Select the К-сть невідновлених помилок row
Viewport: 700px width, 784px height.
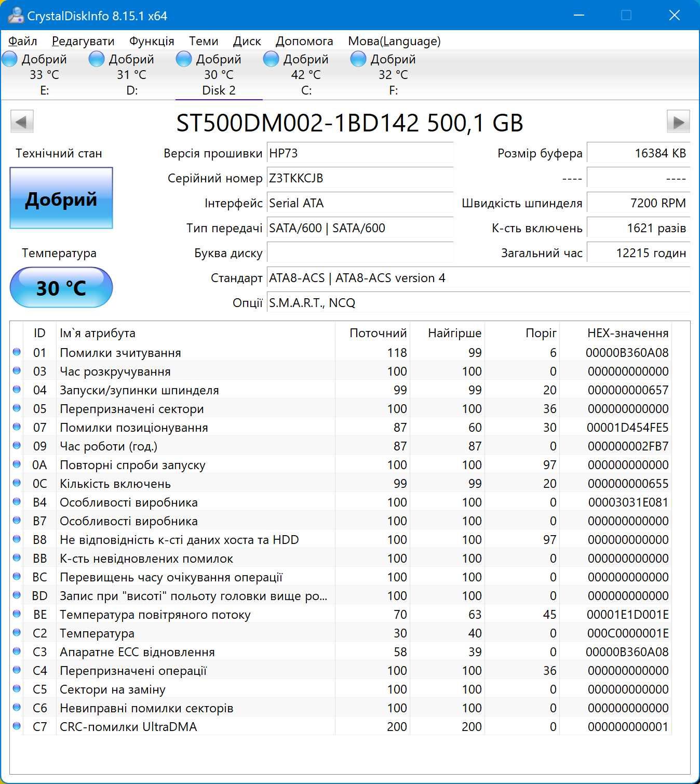[341, 558]
